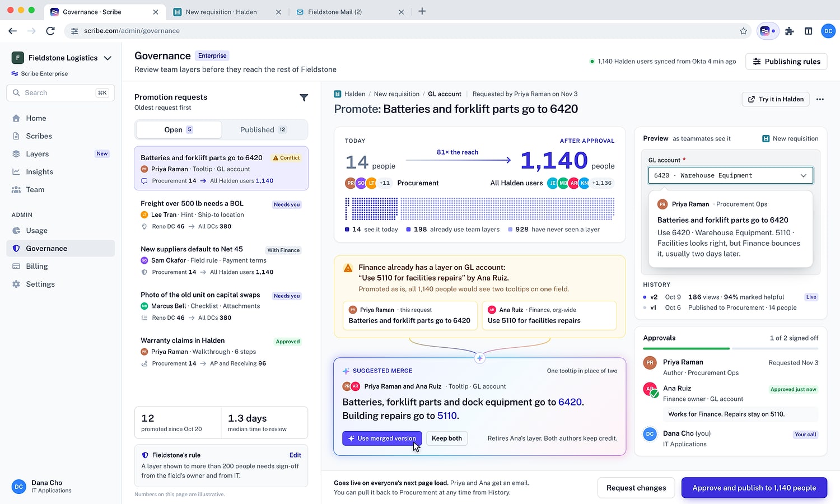Click Ana Ruiz's 5110 facilities repairs layer card

click(549, 316)
